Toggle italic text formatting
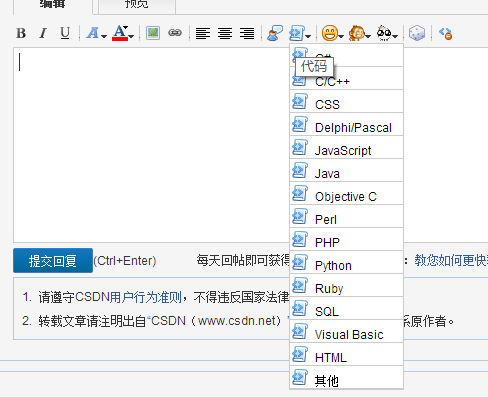Screen dimensions: 488x397 coord(43,33)
